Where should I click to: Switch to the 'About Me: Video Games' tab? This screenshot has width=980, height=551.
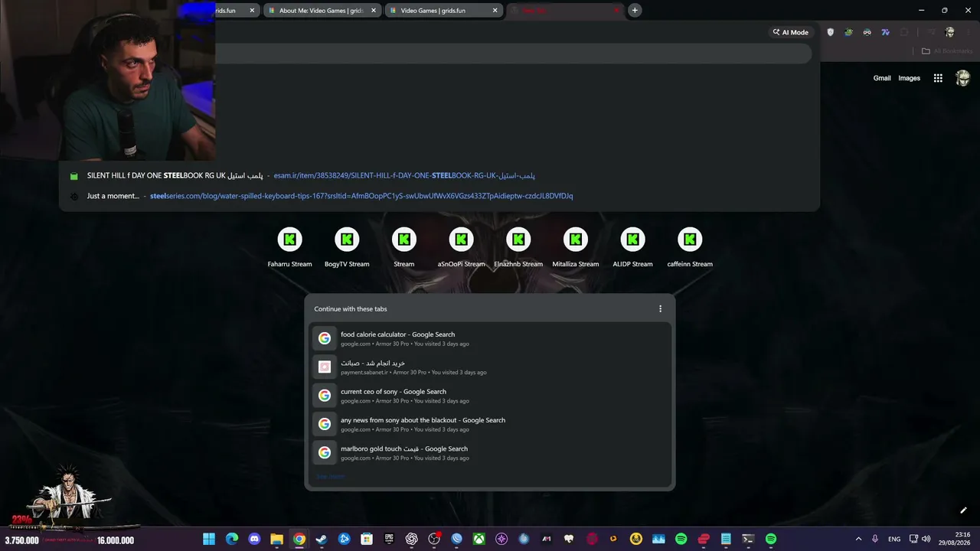322,10
